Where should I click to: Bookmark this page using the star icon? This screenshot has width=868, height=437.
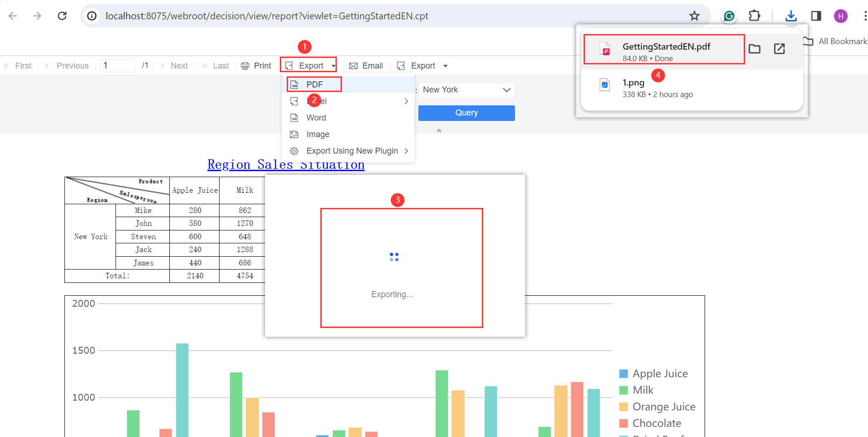pos(695,15)
